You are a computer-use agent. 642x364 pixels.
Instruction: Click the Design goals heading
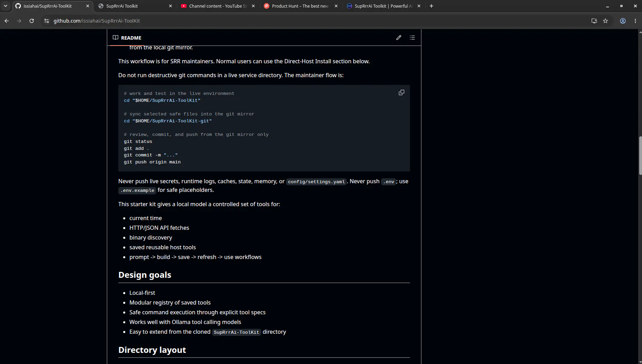pyautogui.click(x=145, y=275)
